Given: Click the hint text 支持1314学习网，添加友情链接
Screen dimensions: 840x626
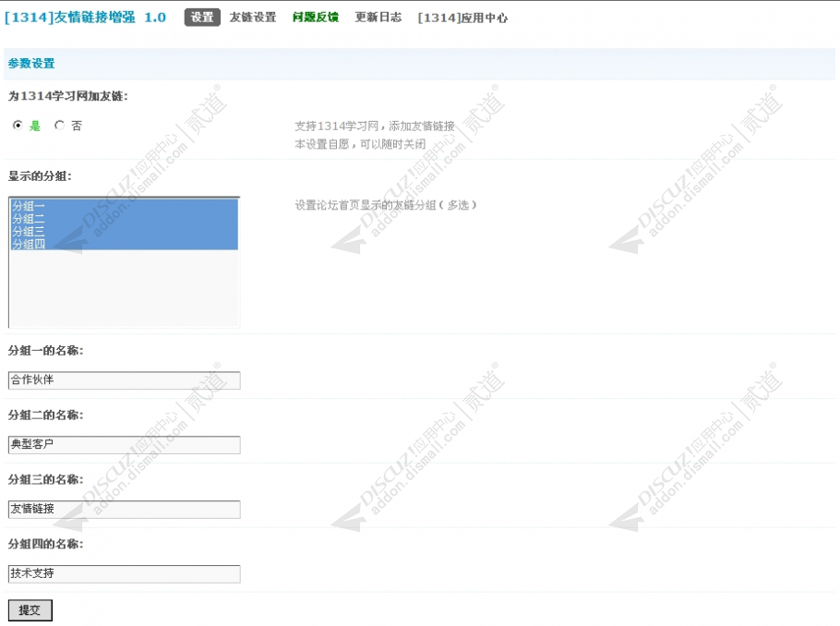Looking at the screenshot, I should [375, 126].
